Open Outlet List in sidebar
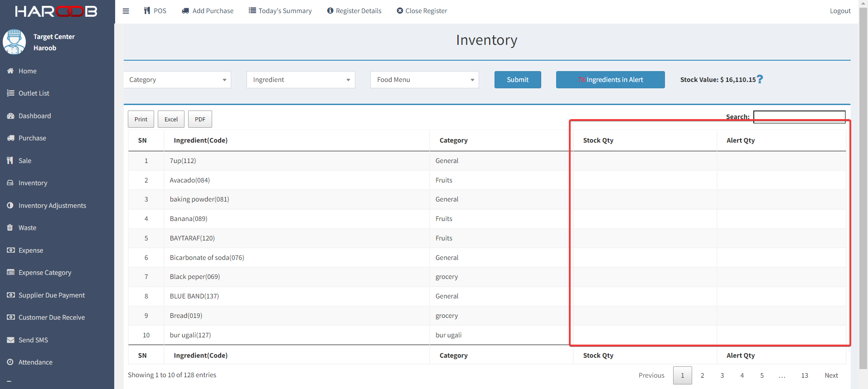868x389 pixels. (34, 93)
